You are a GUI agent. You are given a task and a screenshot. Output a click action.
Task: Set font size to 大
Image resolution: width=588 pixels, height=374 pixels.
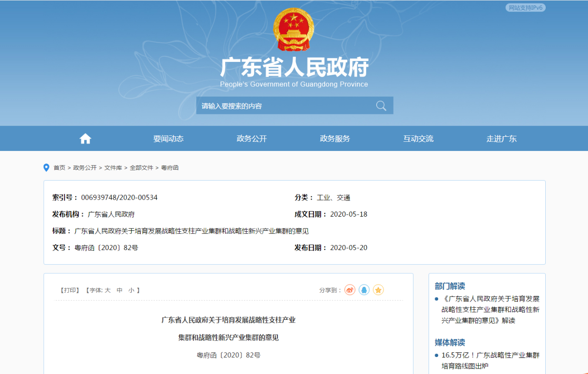(x=108, y=290)
